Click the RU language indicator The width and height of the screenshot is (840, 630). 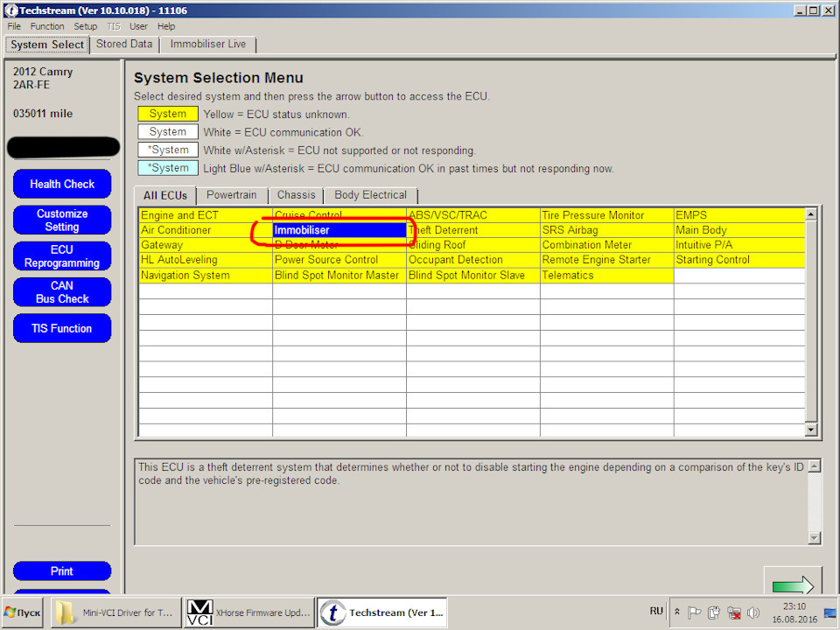[656, 612]
